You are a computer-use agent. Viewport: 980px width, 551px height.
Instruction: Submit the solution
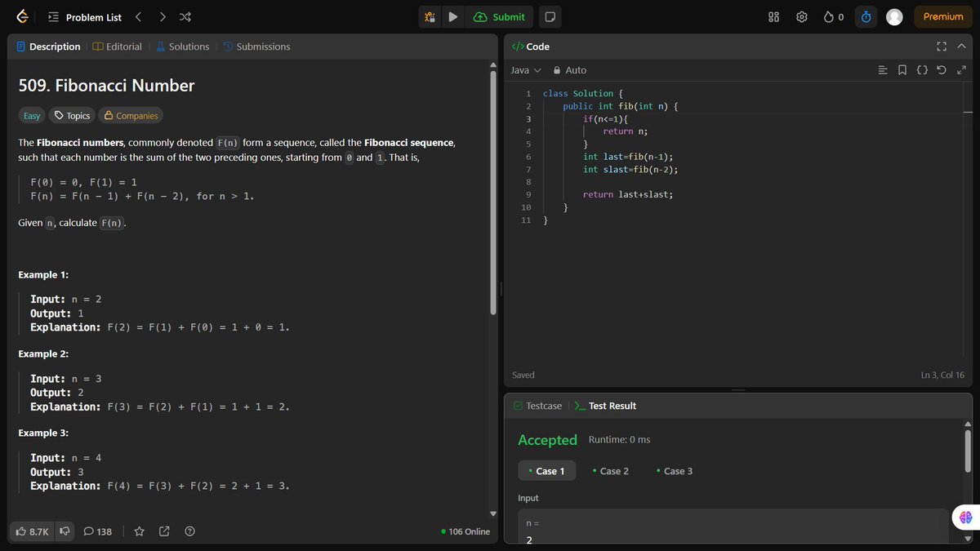click(x=499, y=16)
